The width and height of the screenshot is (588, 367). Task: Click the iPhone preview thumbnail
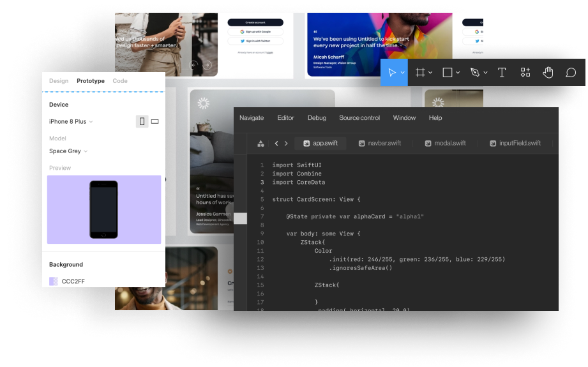(x=103, y=209)
